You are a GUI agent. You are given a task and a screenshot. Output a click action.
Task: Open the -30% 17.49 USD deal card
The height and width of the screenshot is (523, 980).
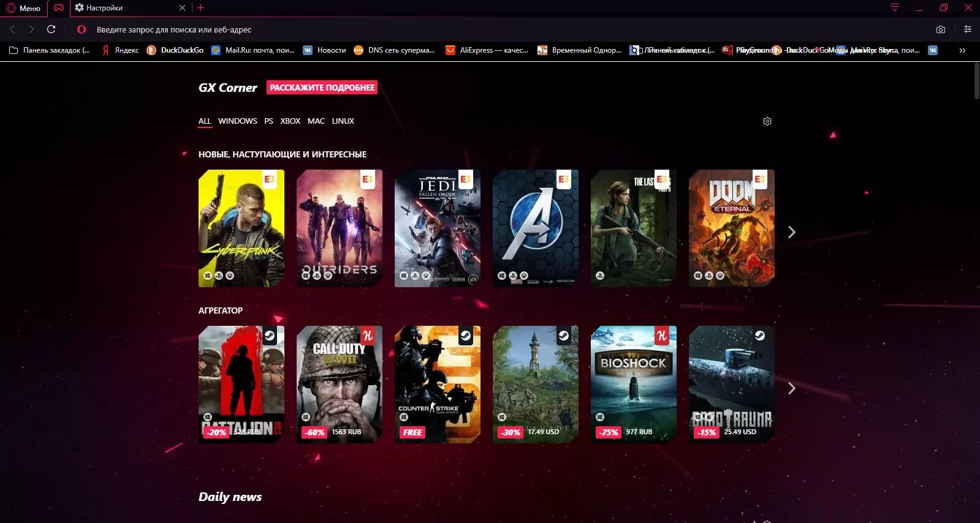(536, 385)
